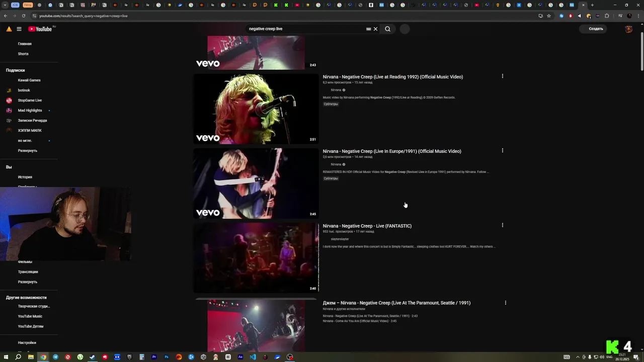Image resolution: width=644 pixels, height=362 pixels.
Task: Open Live In Europe/1991 video thumbnail
Action: (256, 184)
